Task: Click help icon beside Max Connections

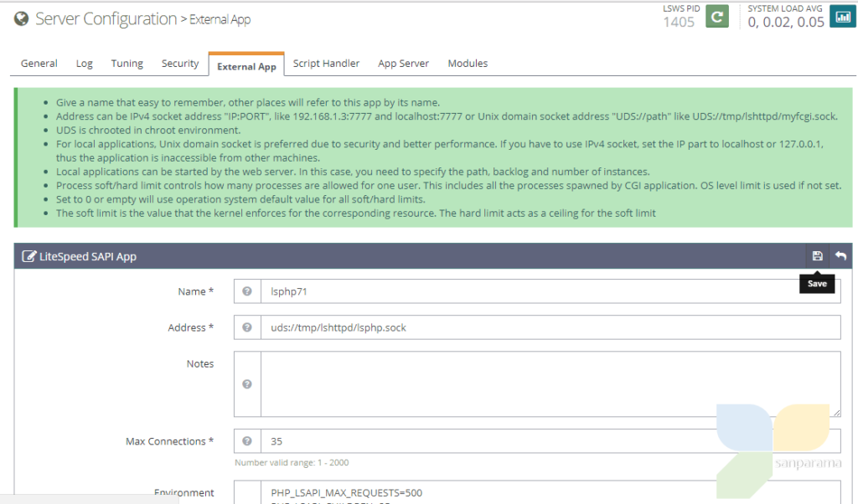Action: tap(247, 441)
